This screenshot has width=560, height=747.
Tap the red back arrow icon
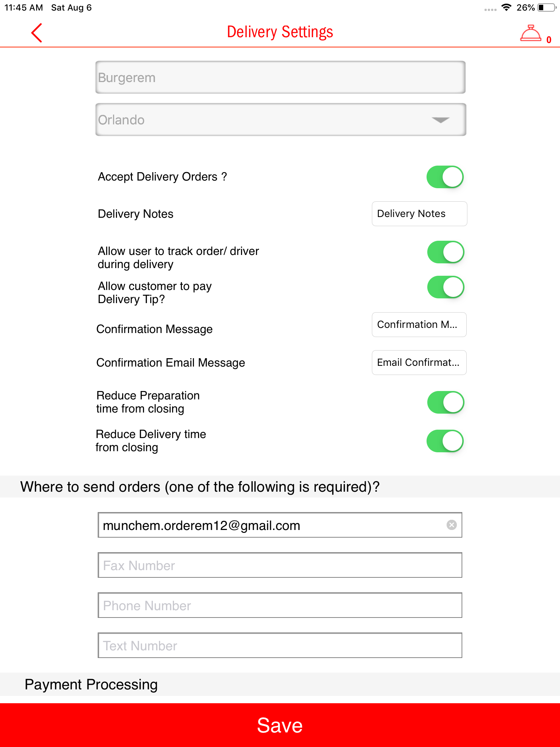[x=36, y=33]
